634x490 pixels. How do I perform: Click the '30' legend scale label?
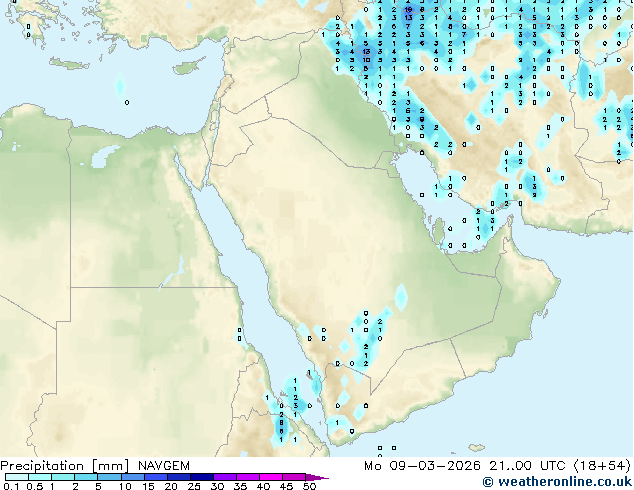point(217,486)
